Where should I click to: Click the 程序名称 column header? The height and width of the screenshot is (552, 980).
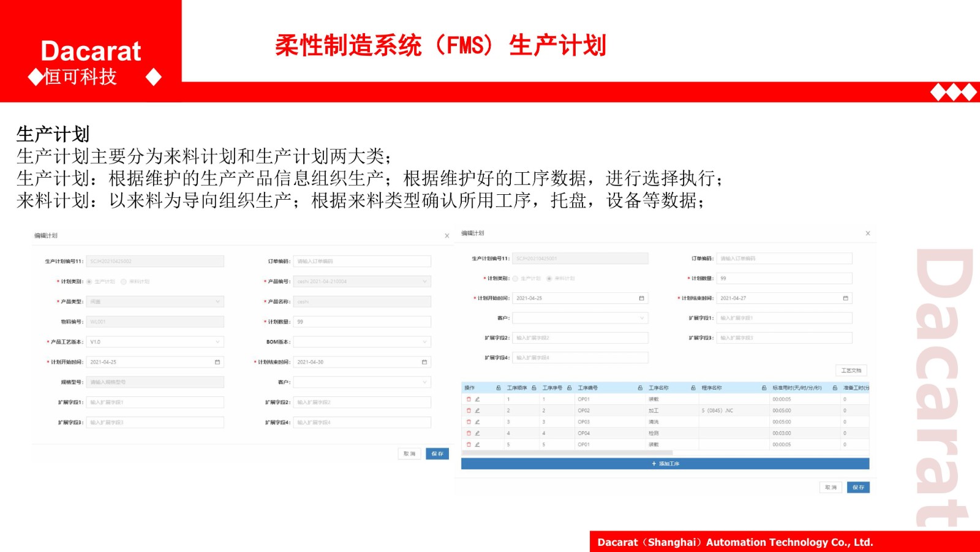[x=712, y=388]
